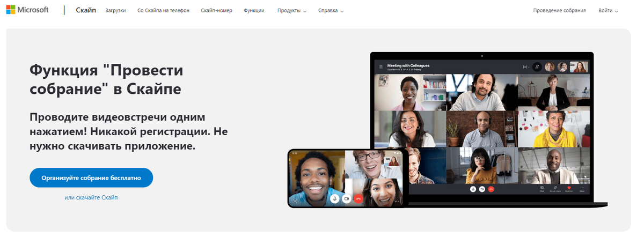
Task: Follow the 'или скачайте Скайп' link
Action: pos(91,197)
